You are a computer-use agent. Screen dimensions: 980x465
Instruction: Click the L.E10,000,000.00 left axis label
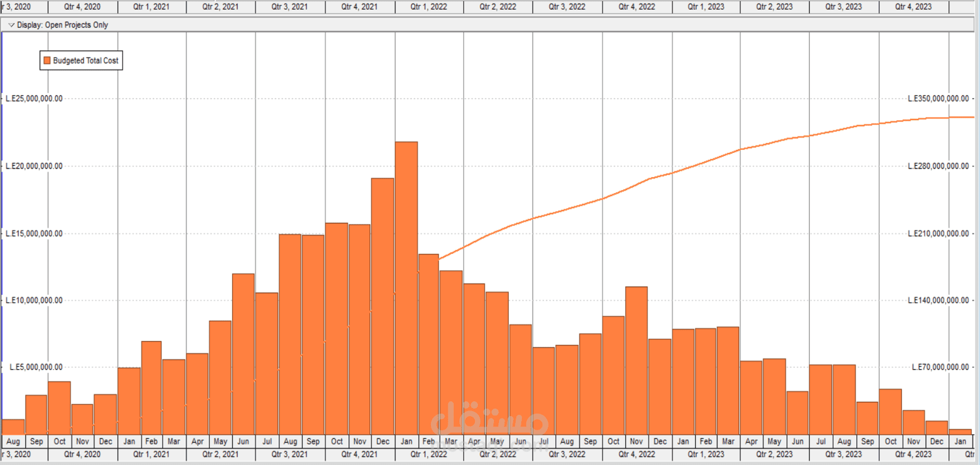coord(34,300)
